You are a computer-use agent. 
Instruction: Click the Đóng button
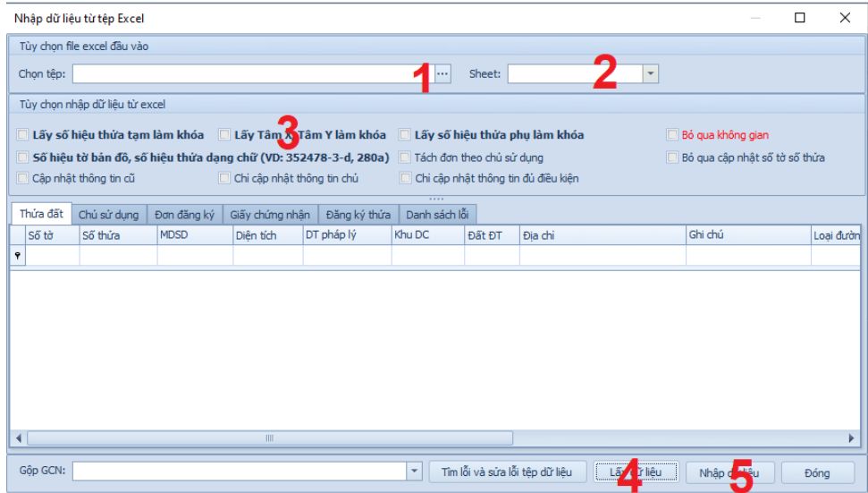point(817,472)
